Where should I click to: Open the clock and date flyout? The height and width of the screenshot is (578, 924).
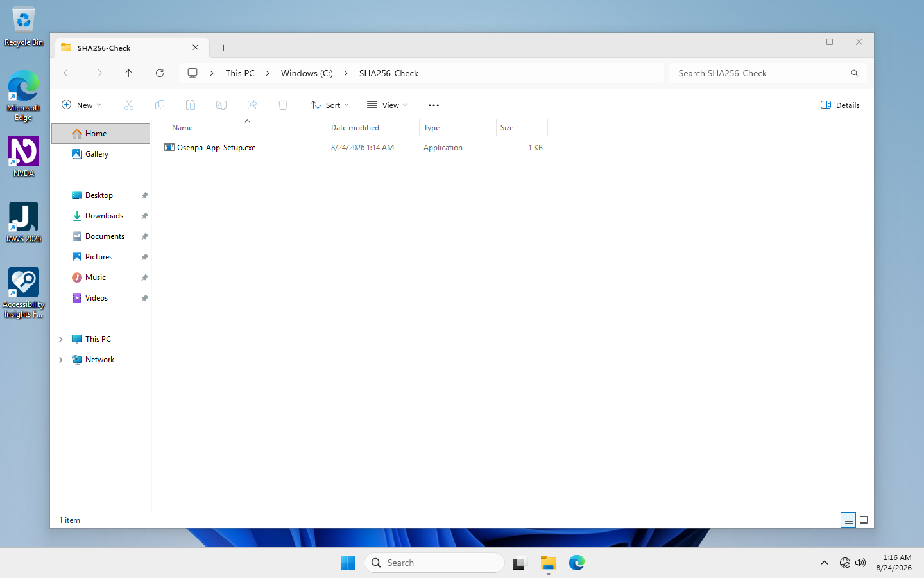[x=894, y=563]
